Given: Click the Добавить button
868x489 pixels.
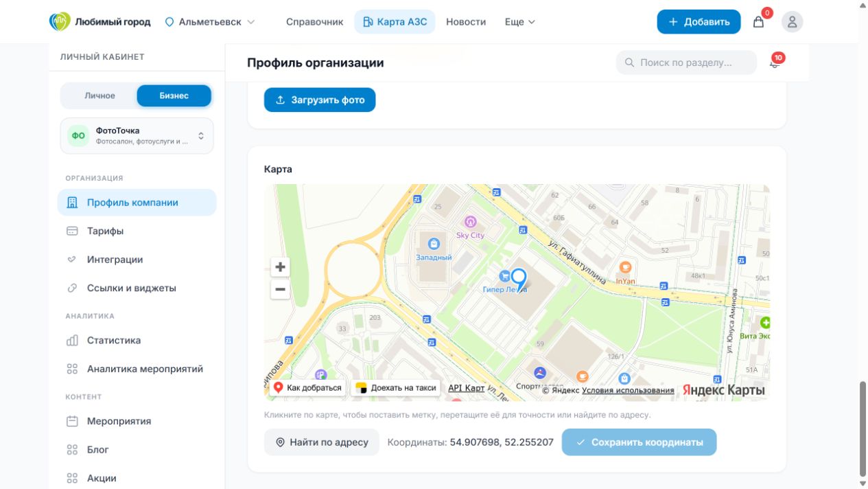Looking at the screenshot, I should coord(699,22).
